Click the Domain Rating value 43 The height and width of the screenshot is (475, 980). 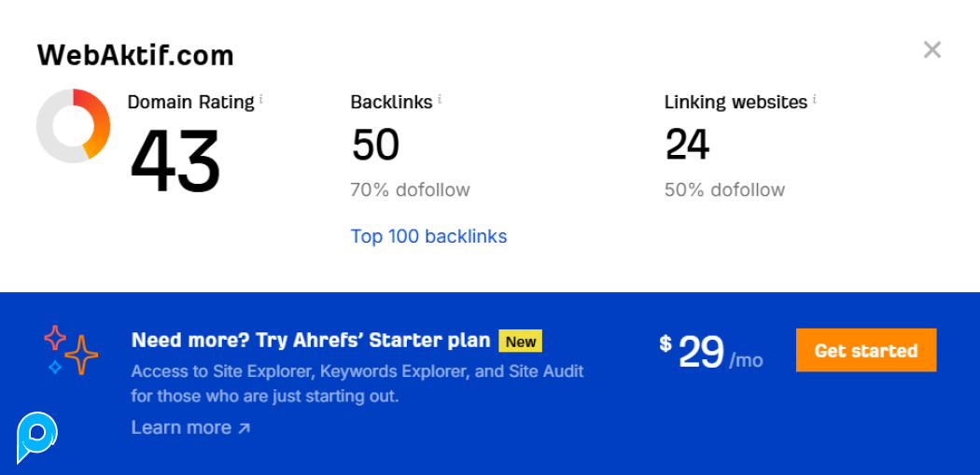pos(175,161)
